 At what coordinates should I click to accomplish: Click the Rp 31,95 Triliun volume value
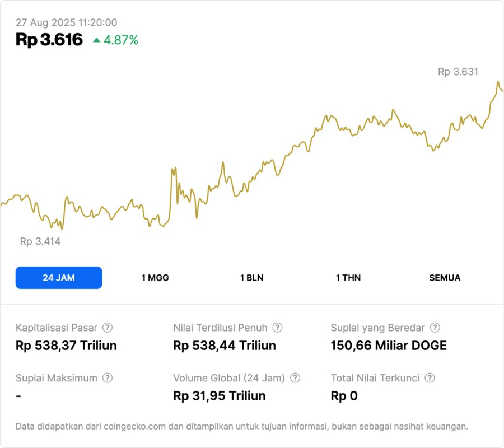coord(220,396)
